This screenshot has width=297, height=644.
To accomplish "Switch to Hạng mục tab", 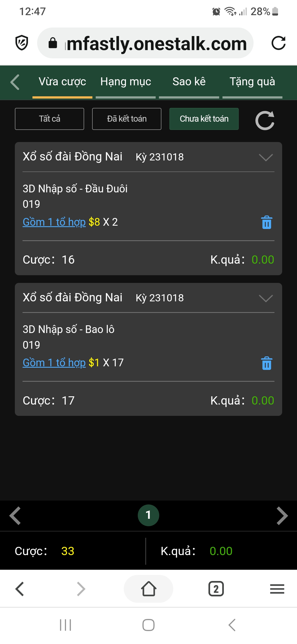I will coord(126,82).
